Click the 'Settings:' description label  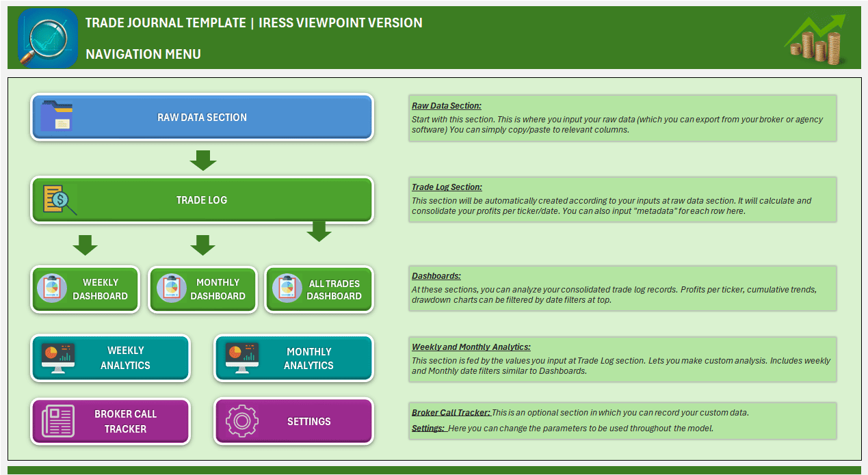(428, 429)
